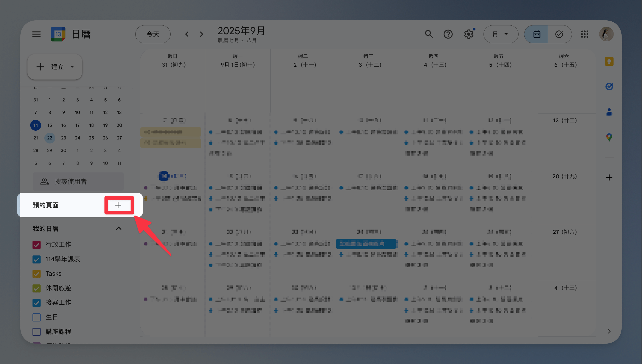642x364 pixels.
Task: Add a new booking page with plus
Action: click(x=118, y=205)
